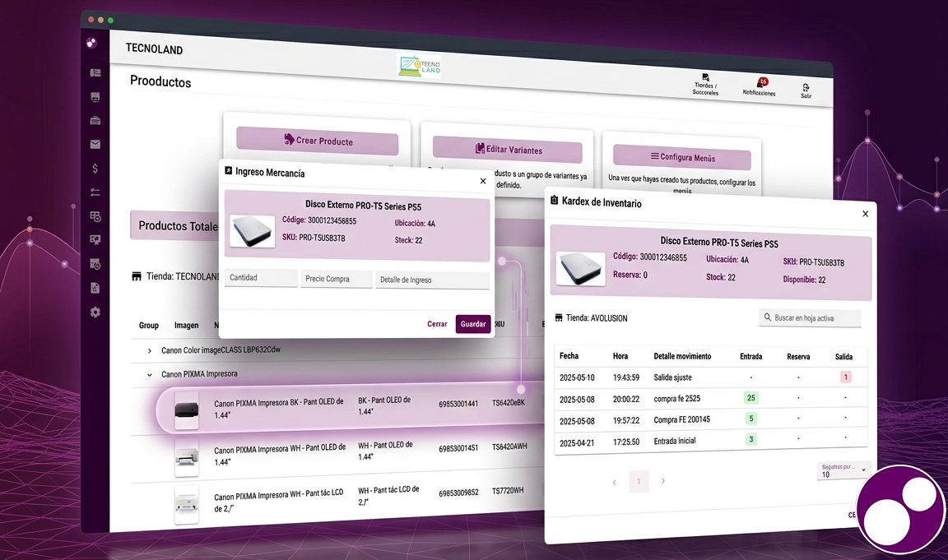948x560 pixels.
Task: Focus the Buscar en hoja activa search box
Action: click(x=810, y=317)
